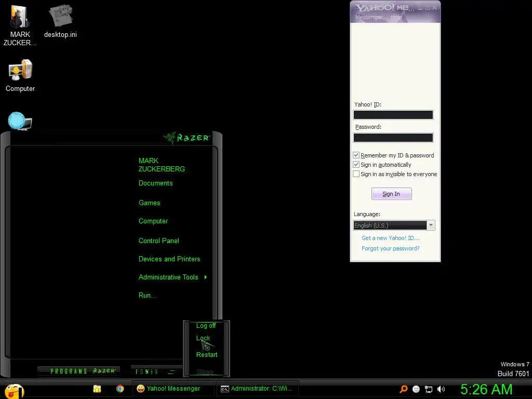Screen dimensions: 532x399
Task: Open Games from Start menu
Action: coord(149,203)
